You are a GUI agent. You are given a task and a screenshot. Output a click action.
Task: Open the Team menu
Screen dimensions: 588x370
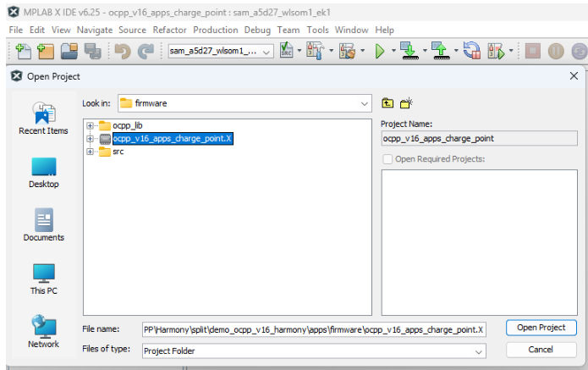click(289, 30)
